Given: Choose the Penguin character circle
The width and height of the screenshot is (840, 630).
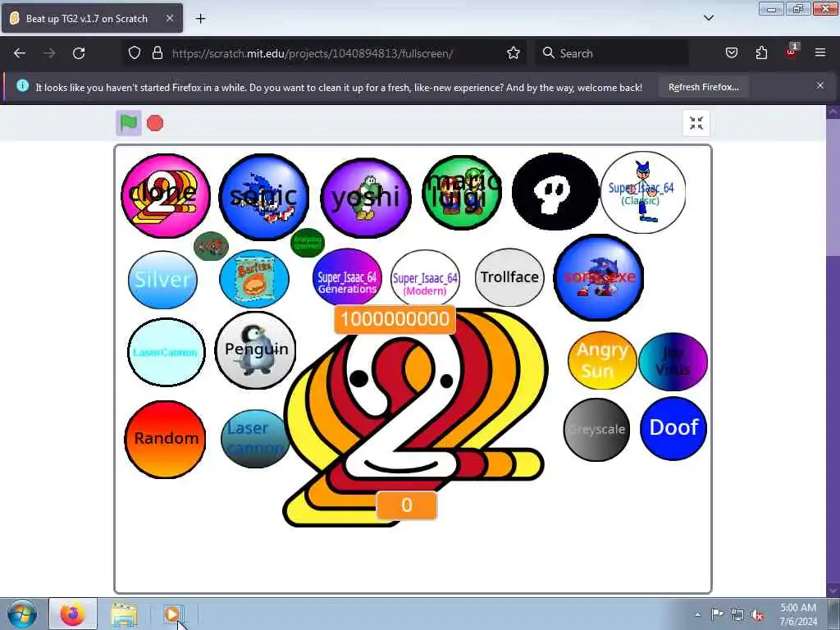Looking at the screenshot, I should tap(256, 350).
